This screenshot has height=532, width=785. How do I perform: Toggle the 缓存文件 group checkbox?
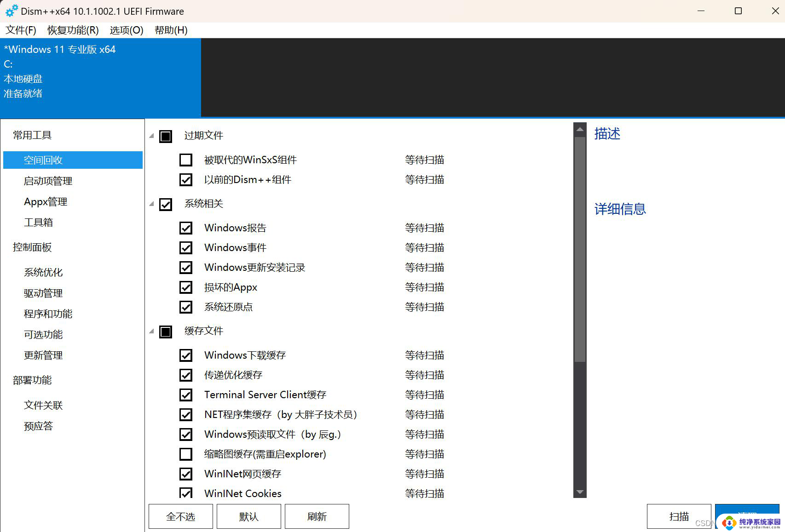[x=166, y=332]
